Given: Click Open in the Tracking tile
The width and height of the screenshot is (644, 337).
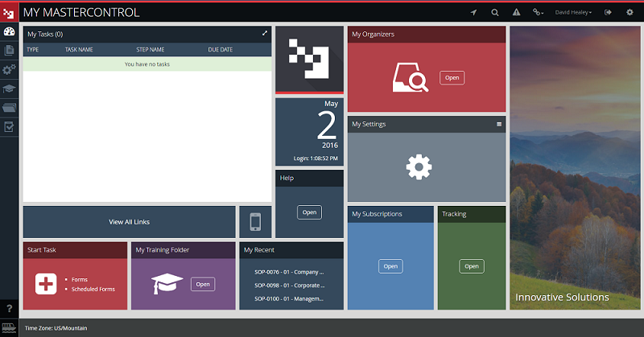Looking at the screenshot, I should [472, 266].
